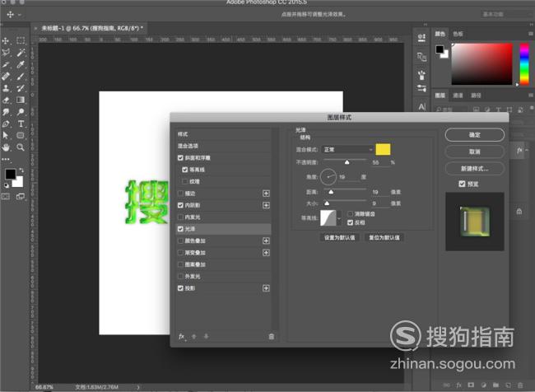Select the Brush tool
Viewport: 535px width, 392px height.
pyautogui.click(x=21, y=76)
